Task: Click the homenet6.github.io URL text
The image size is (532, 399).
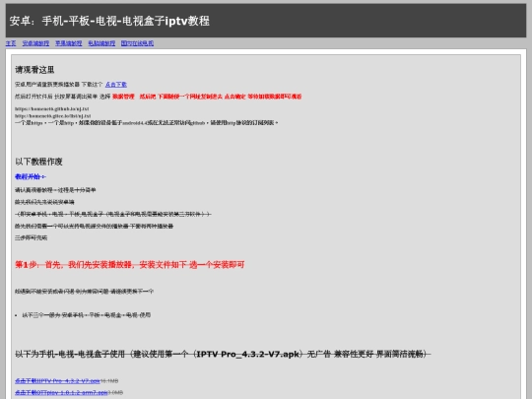Action: [x=52, y=109]
